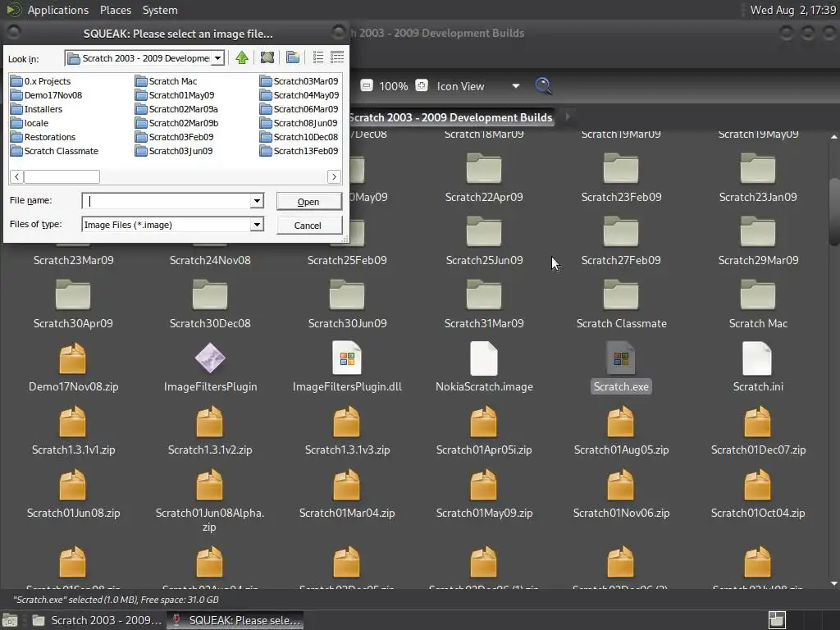Open Icon View mode dropdown in file manager
The image size is (840, 630).
coord(478,85)
